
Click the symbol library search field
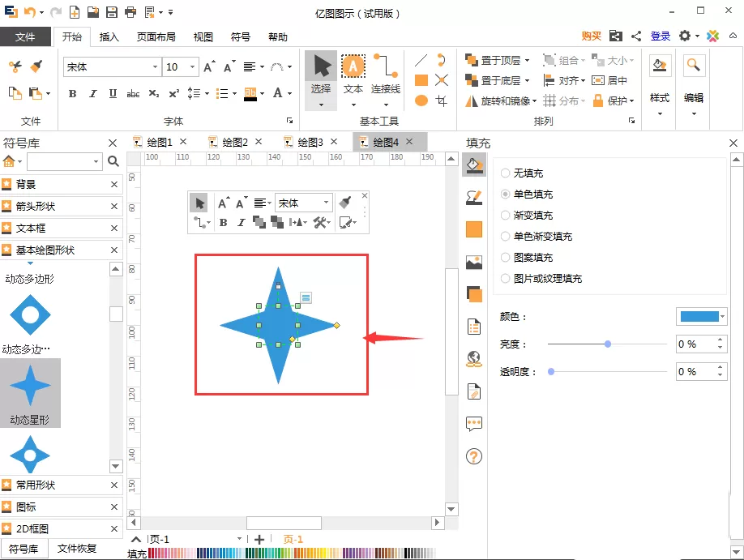click(65, 161)
